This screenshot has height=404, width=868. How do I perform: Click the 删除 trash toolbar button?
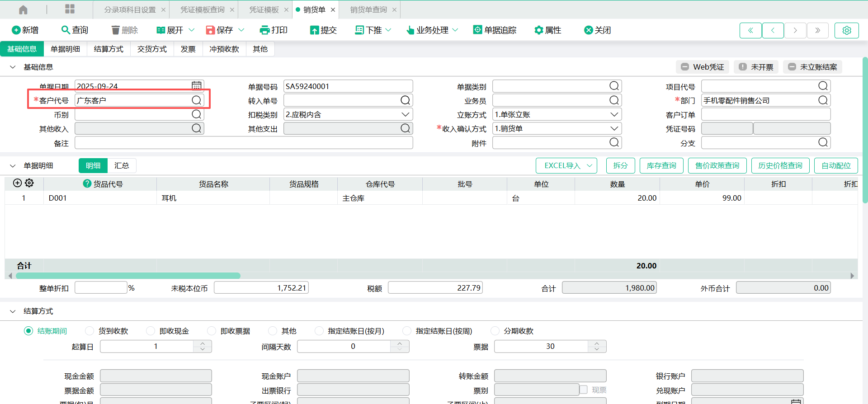[x=124, y=30]
